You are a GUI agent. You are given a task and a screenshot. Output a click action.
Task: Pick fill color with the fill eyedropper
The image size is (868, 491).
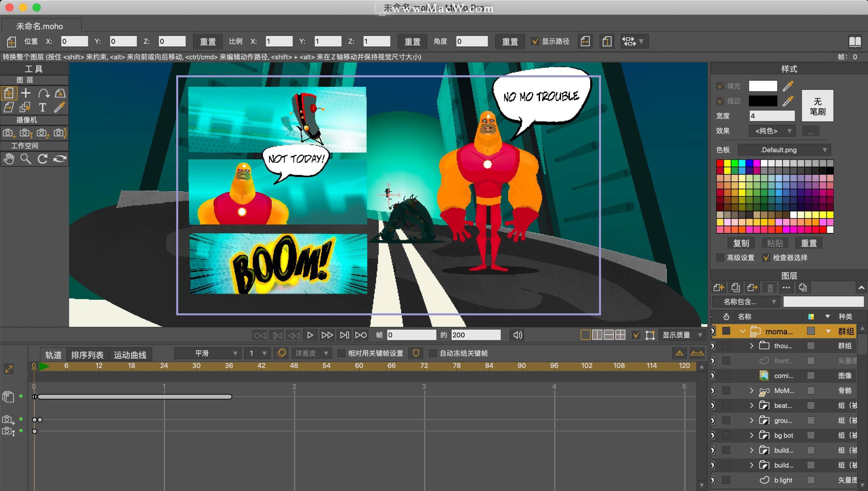788,86
